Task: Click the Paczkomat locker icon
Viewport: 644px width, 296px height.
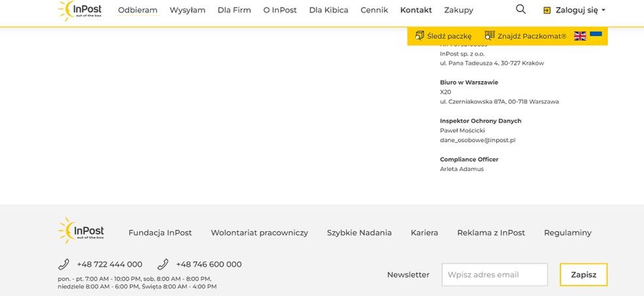Action: point(489,36)
